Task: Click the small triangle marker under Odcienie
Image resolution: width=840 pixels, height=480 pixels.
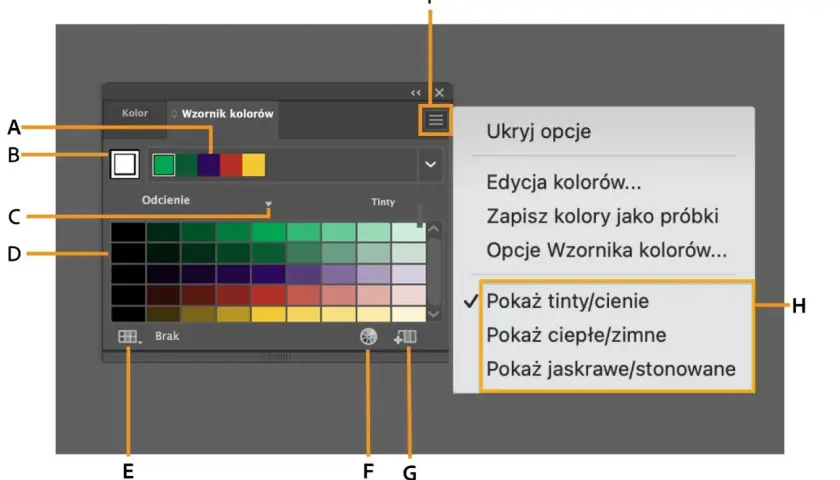Action: click(x=268, y=204)
